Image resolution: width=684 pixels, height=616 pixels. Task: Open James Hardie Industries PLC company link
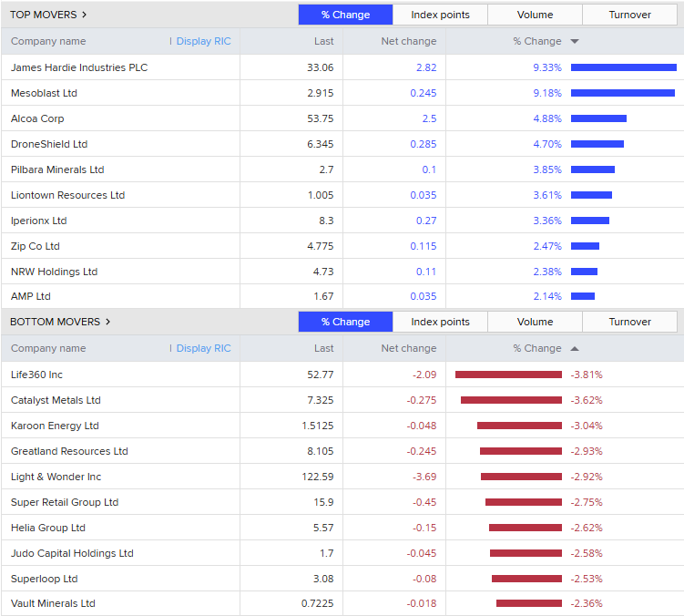79,67
